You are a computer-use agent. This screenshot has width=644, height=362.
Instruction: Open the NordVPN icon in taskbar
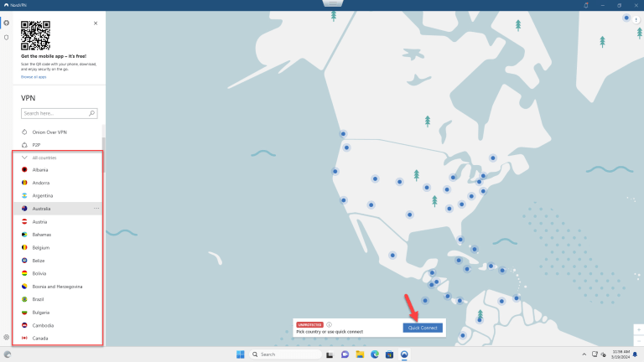(405, 354)
